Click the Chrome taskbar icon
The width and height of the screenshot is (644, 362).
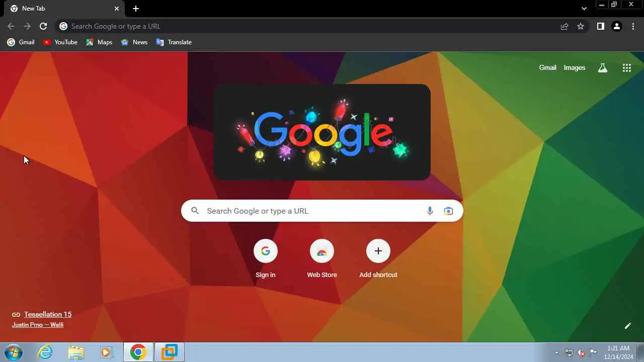pos(138,352)
